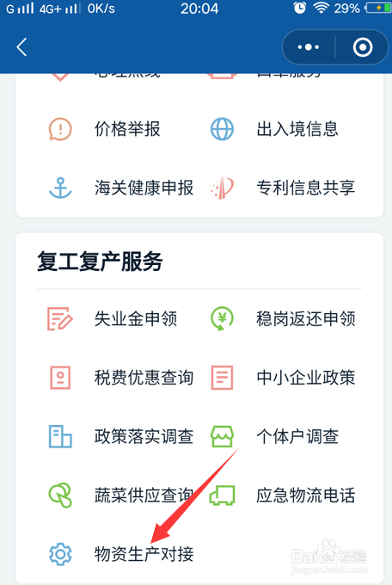Tap the 专利信息共享 icon

tap(222, 188)
